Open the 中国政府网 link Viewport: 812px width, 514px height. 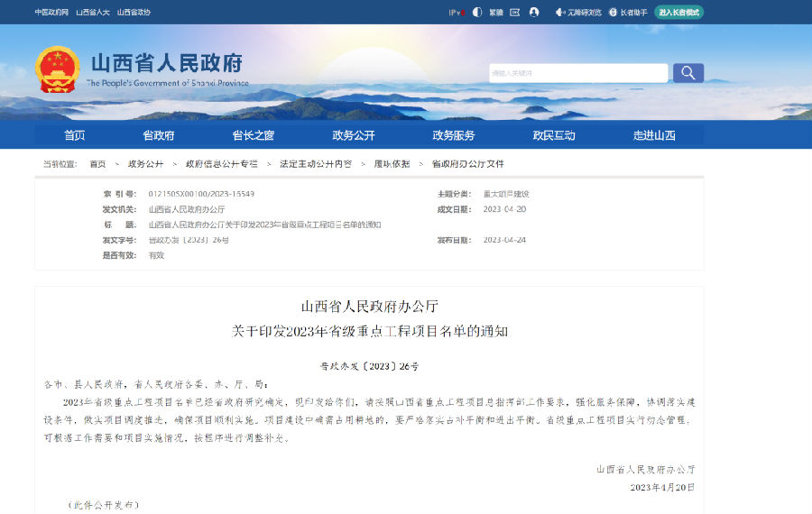tap(51, 12)
